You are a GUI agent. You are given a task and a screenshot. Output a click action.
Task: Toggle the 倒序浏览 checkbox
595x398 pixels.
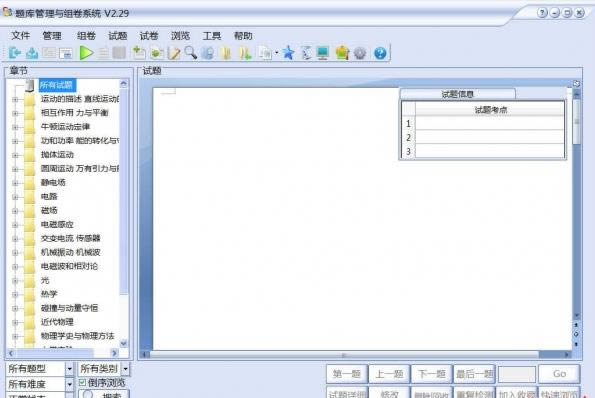click(82, 382)
